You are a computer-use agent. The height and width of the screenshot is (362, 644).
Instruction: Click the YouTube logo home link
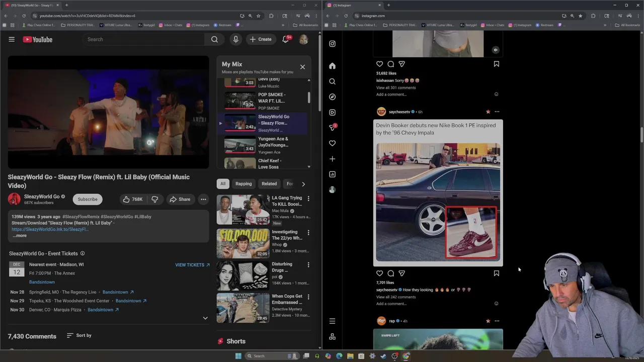(38, 39)
